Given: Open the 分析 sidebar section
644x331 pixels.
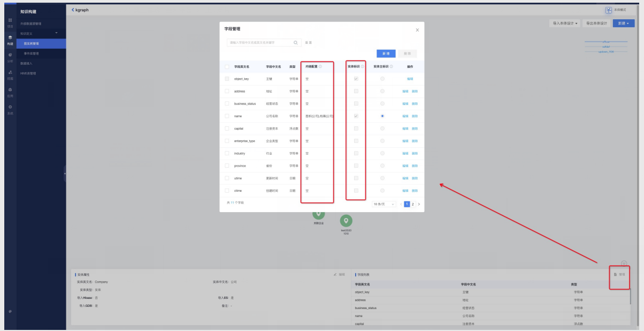Looking at the screenshot, I should 10,57.
